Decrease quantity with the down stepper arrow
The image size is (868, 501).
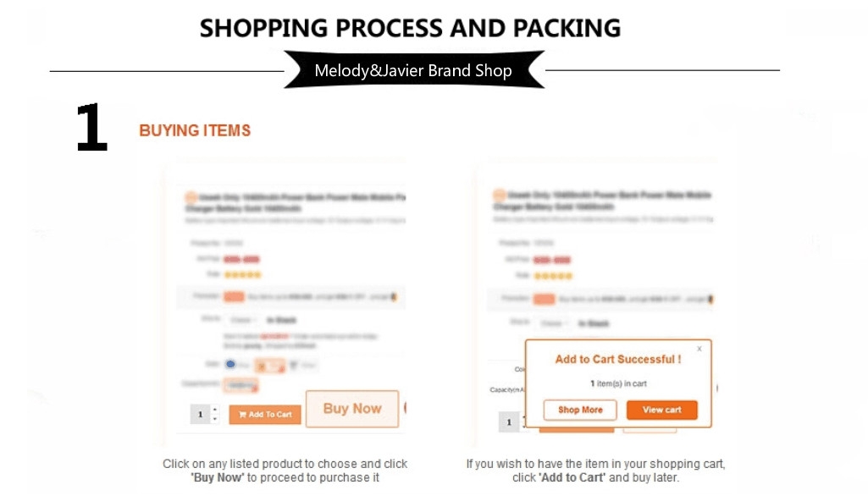[x=215, y=419]
